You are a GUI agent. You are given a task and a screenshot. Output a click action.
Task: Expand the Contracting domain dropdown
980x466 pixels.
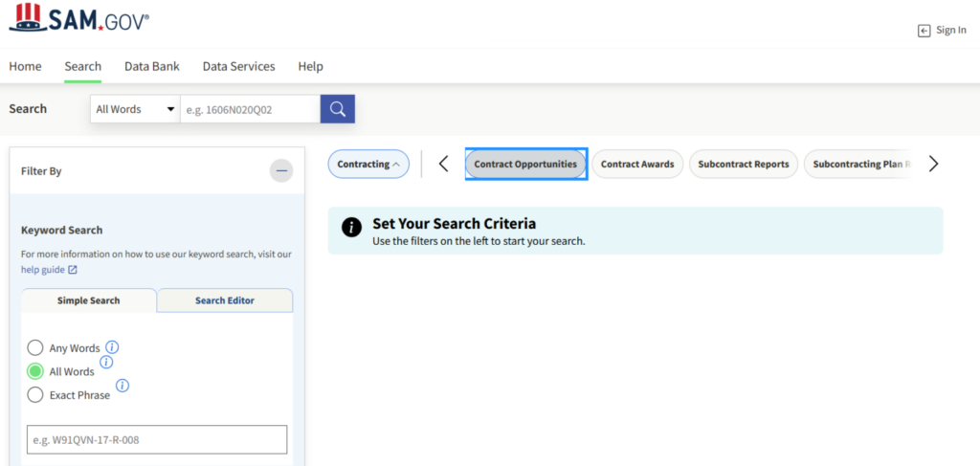point(368,165)
